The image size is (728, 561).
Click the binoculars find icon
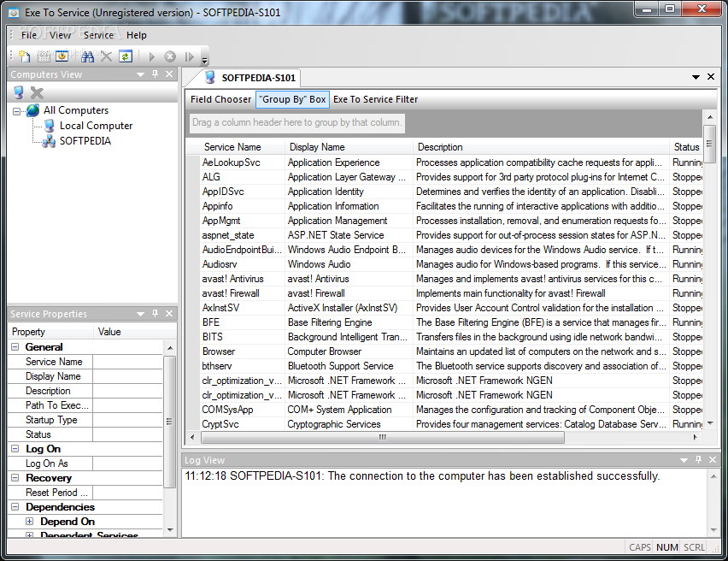[87, 56]
